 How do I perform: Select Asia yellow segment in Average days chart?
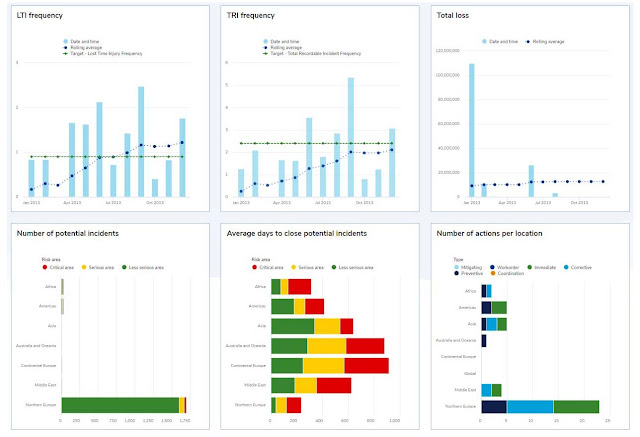327,326
